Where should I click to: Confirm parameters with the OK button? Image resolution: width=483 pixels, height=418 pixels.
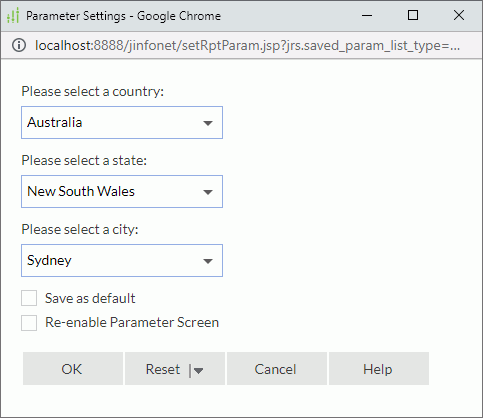pos(73,369)
